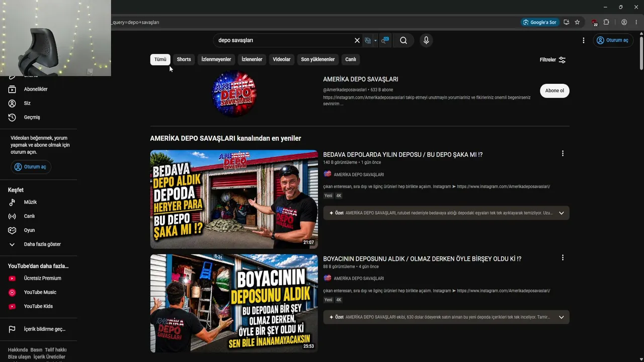
Task: Click the channel avatar under BEDAVA DEPOLARDA video
Action: click(x=328, y=174)
